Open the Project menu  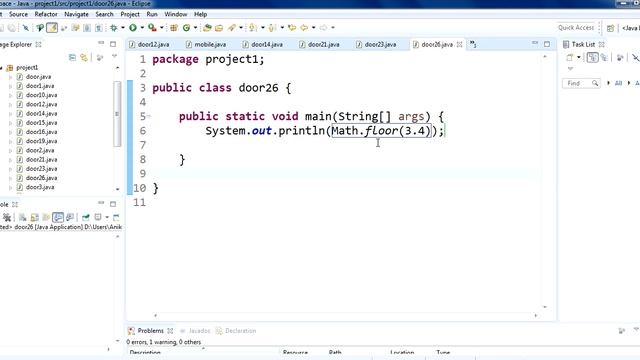click(130, 14)
